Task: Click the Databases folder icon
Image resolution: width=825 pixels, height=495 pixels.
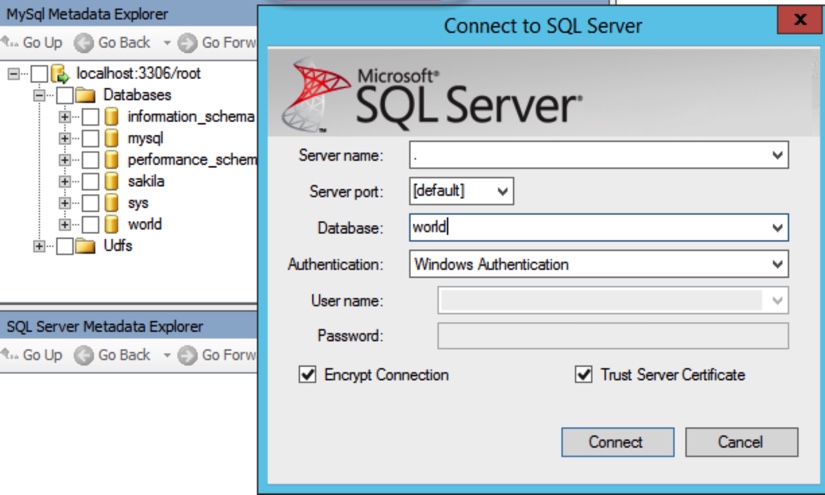Action: click(85, 95)
